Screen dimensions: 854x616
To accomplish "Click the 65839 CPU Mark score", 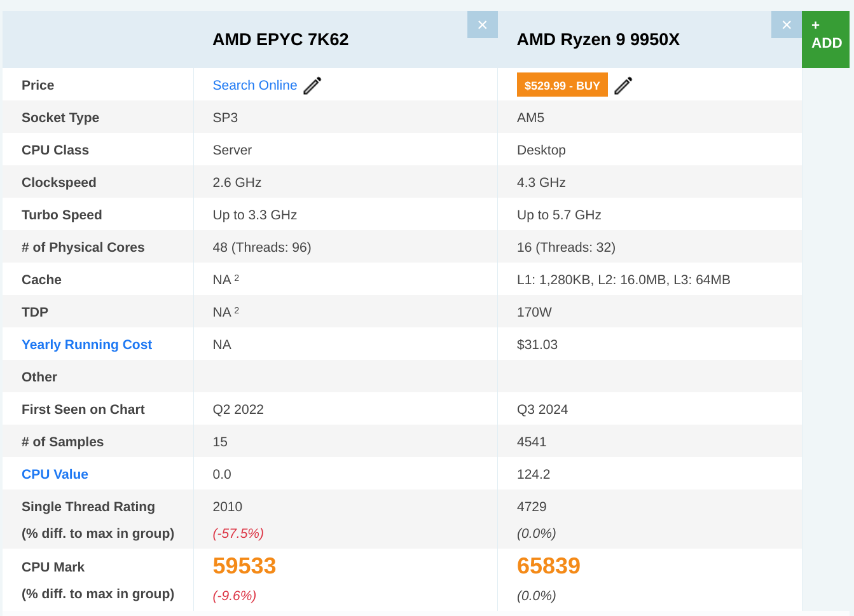I will coord(548,566).
